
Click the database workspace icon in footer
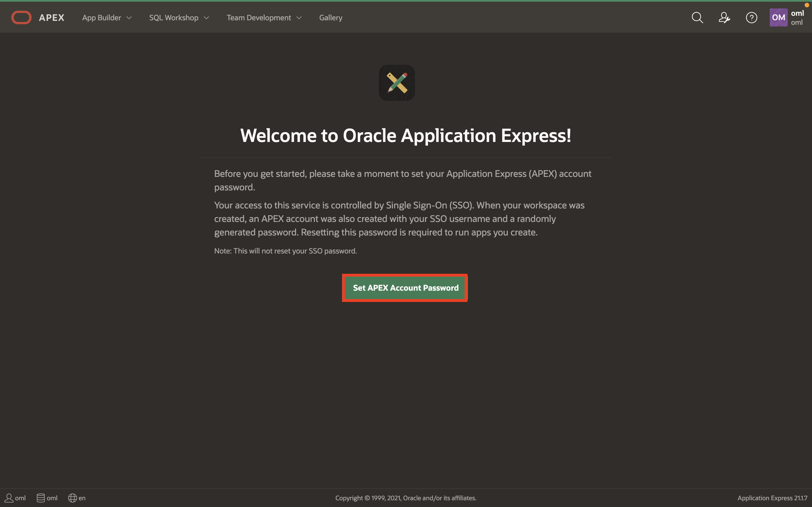pyautogui.click(x=41, y=498)
